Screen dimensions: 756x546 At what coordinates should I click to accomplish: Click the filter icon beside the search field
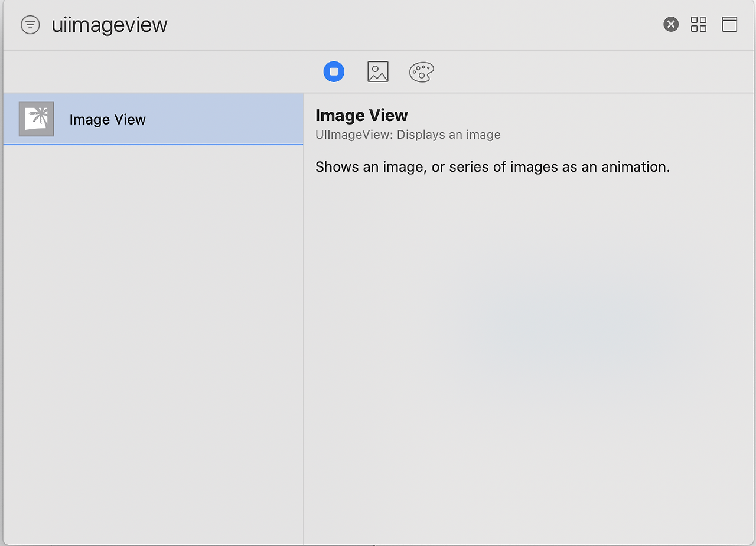tap(30, 25)
